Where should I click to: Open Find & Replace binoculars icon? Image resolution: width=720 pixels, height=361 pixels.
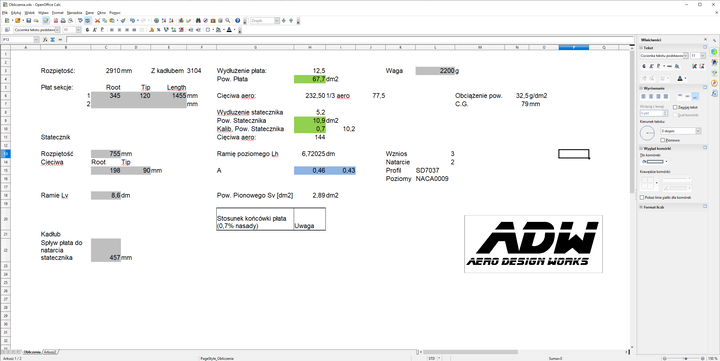click(x=198, y=21)
